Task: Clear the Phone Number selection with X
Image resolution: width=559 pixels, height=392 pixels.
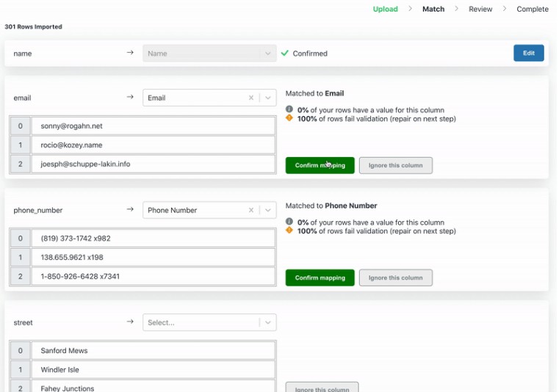Action: pyautogui.click(x=250, y=210)
